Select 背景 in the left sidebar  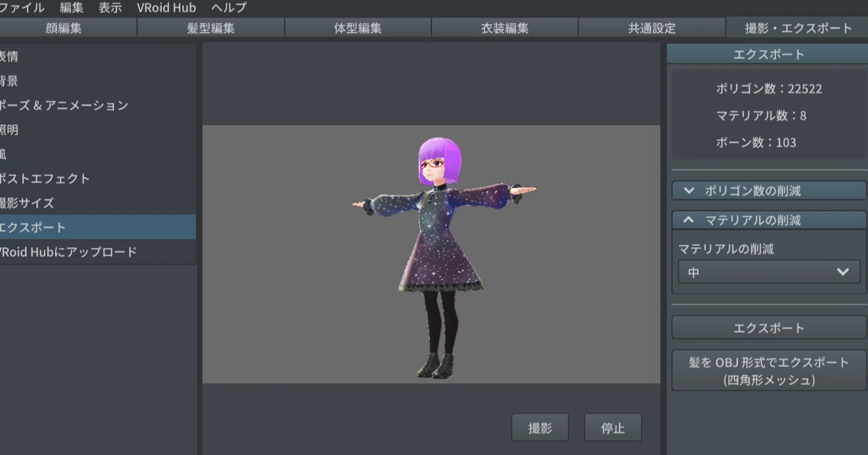(x=97, y=81)
